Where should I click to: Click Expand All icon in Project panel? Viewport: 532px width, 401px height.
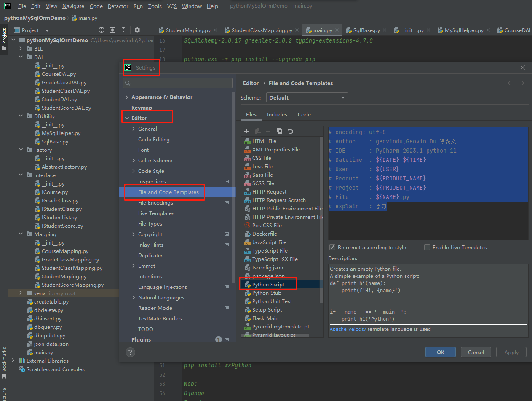[112, 30]
